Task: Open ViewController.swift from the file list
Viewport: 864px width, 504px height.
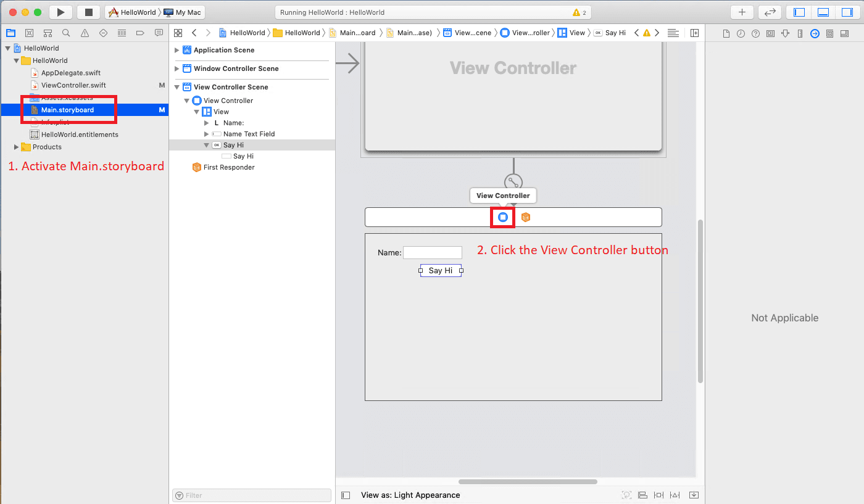Action: pyautogui.click(x=74, y=85)
